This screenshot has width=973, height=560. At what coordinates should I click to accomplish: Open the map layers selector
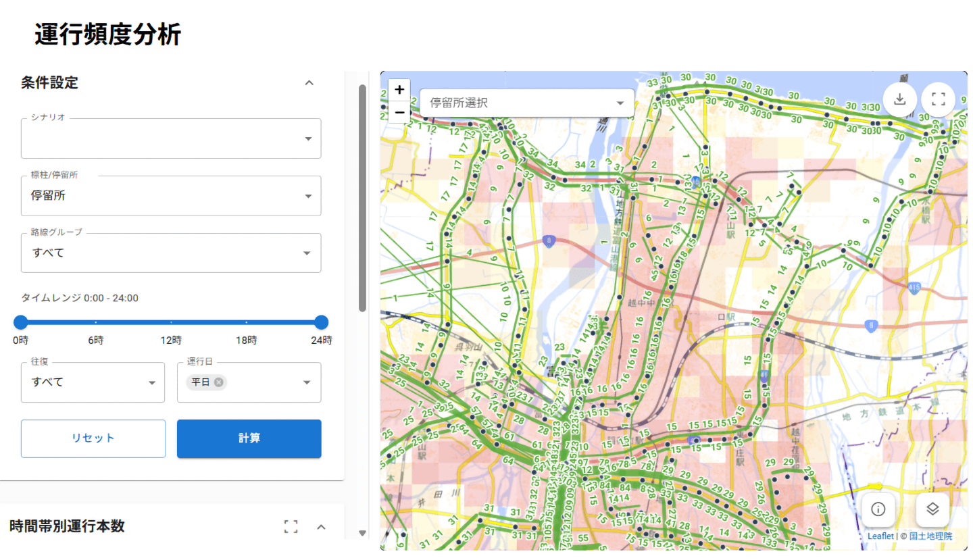pyautogui.click(x=932, y=509)
